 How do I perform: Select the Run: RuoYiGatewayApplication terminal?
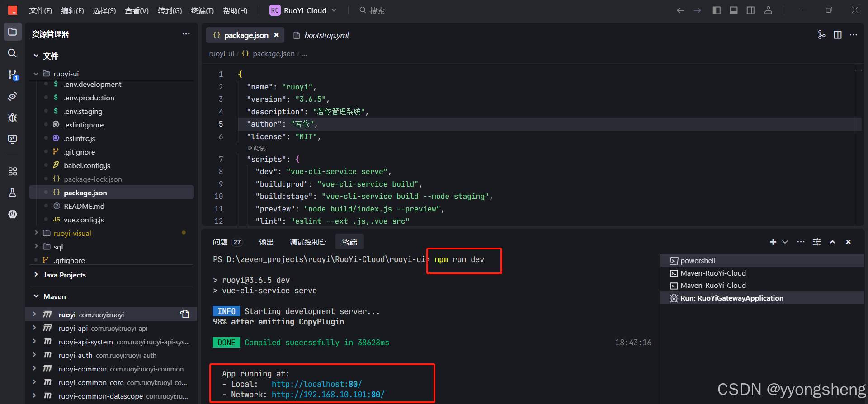click(762, 298)
